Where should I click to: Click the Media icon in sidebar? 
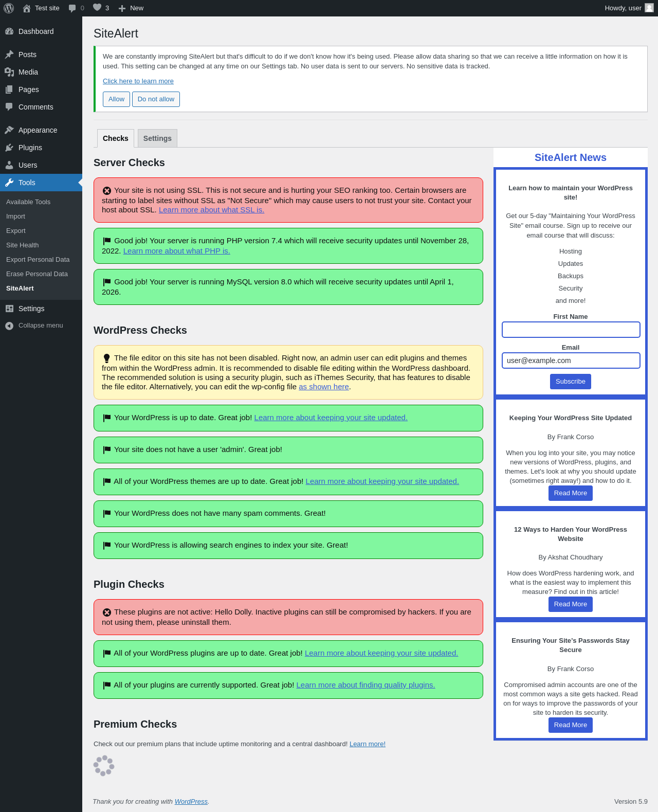pos(9,72)
